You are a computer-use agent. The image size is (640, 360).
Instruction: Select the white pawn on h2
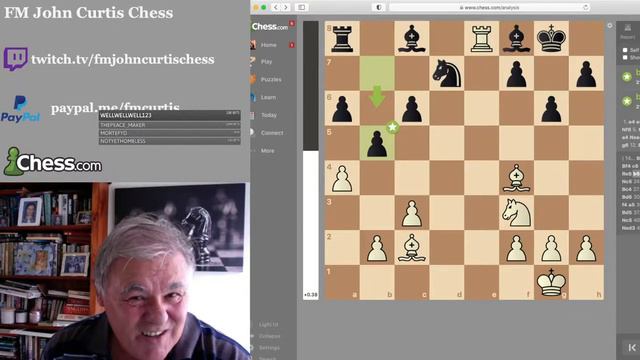[586, 248]
